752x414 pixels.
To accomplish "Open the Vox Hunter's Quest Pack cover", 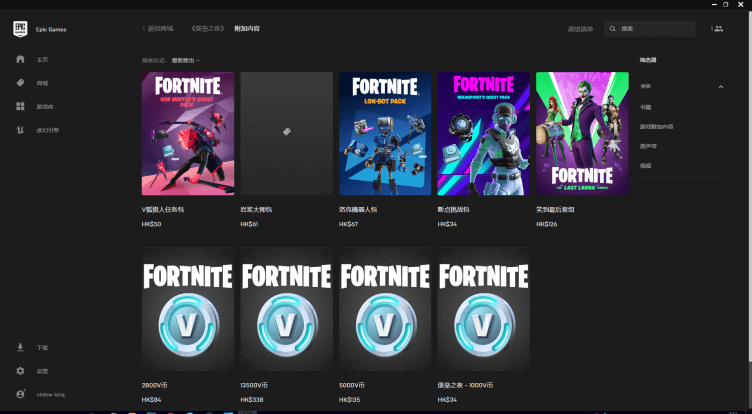I will click(188, 133).
